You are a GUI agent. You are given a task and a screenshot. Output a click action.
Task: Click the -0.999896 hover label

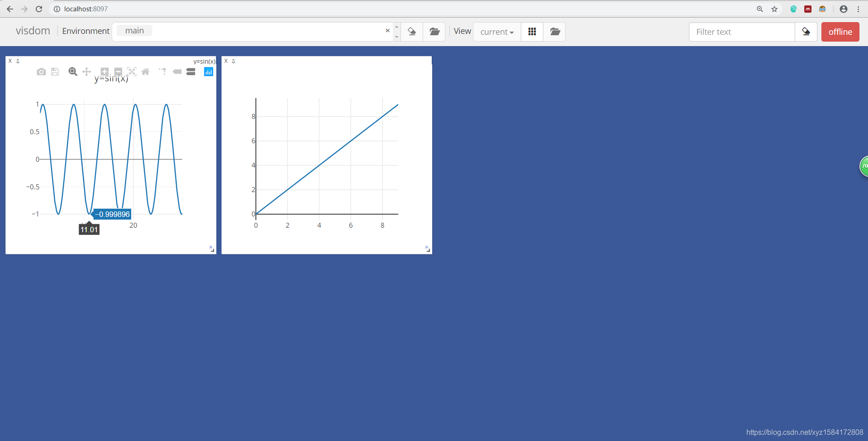[x=112, y=214]
